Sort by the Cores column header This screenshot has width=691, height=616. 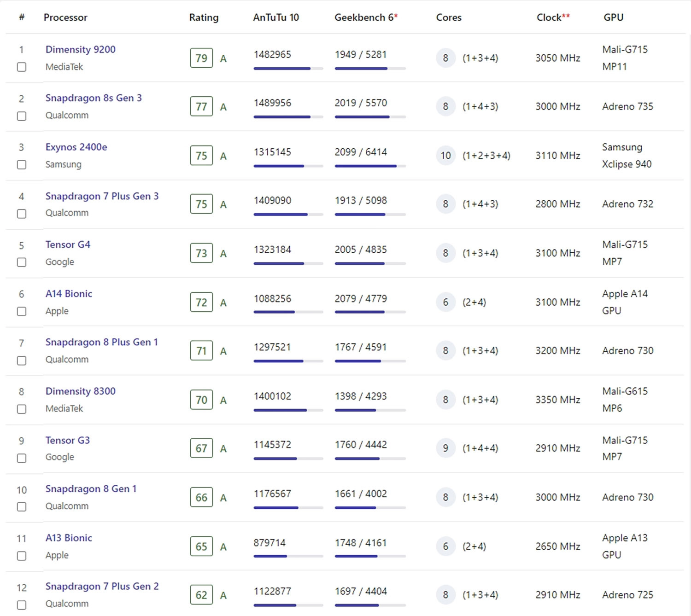tap(449, 17)
